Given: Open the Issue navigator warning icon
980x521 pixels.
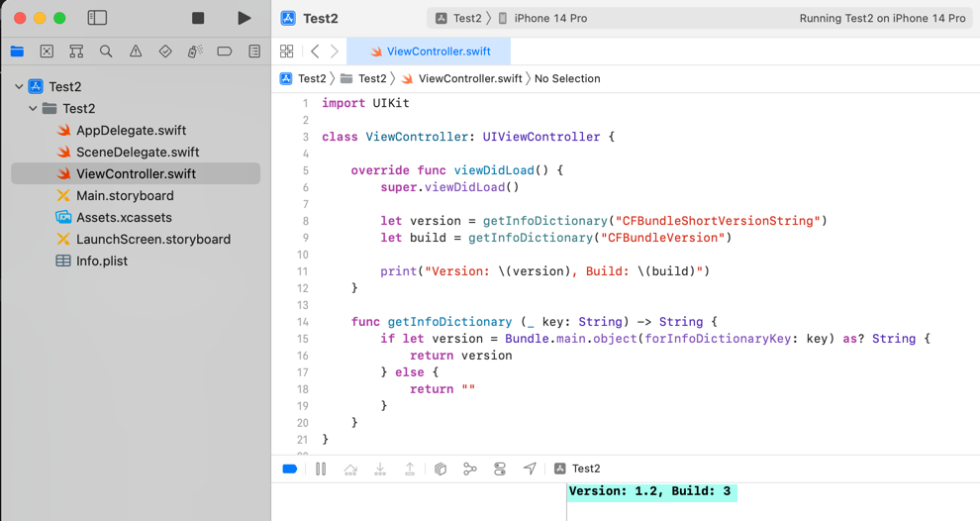Looking at the screenshot, I should [x=136, y=52].
